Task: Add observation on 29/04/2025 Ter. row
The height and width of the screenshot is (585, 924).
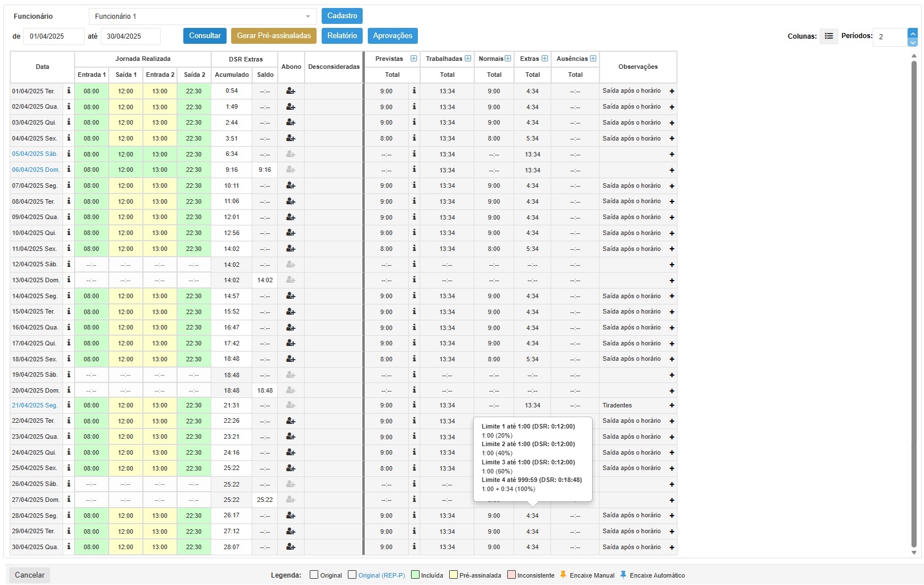Action: pyautogui.click(x=672, y=532)
